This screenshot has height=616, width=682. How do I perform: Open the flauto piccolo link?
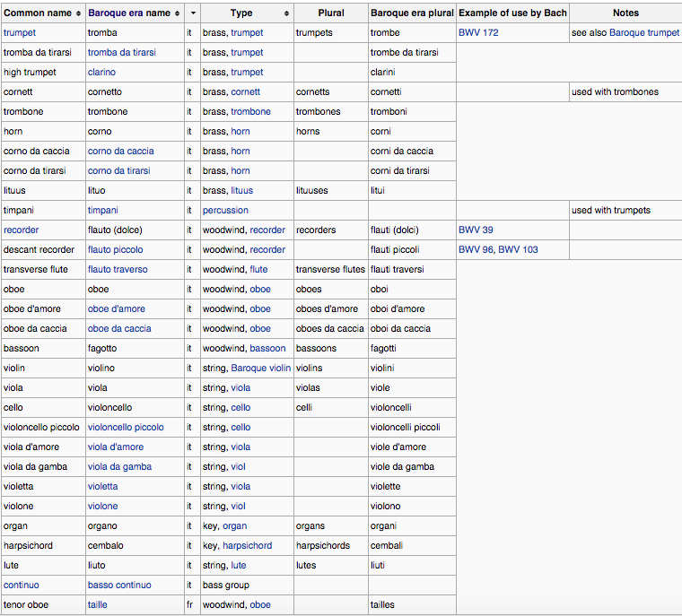click(x=115, y=249)
